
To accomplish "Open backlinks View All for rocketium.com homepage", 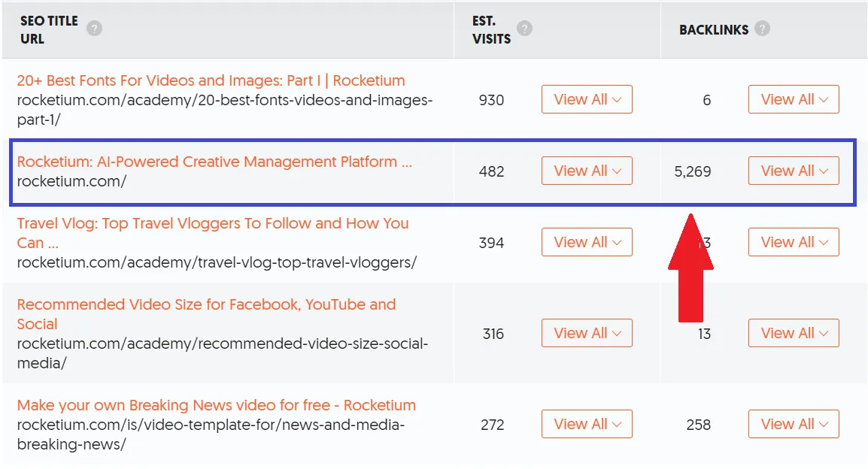I will [794, 171].
